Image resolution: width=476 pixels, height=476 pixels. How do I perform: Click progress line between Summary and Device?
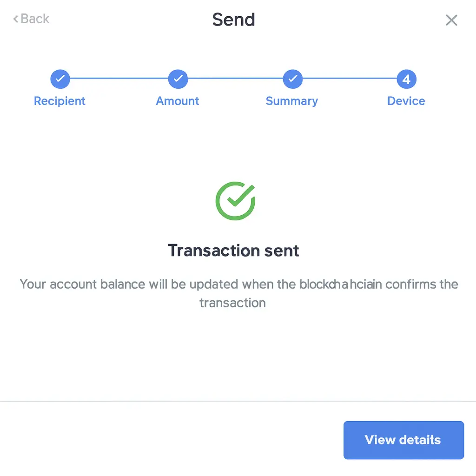[350, 79]
